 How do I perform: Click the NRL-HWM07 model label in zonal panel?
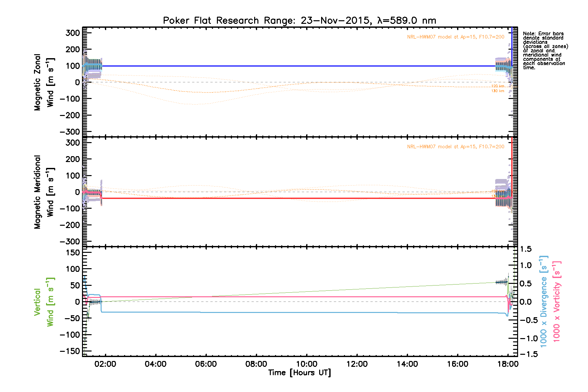coord(455,37)
